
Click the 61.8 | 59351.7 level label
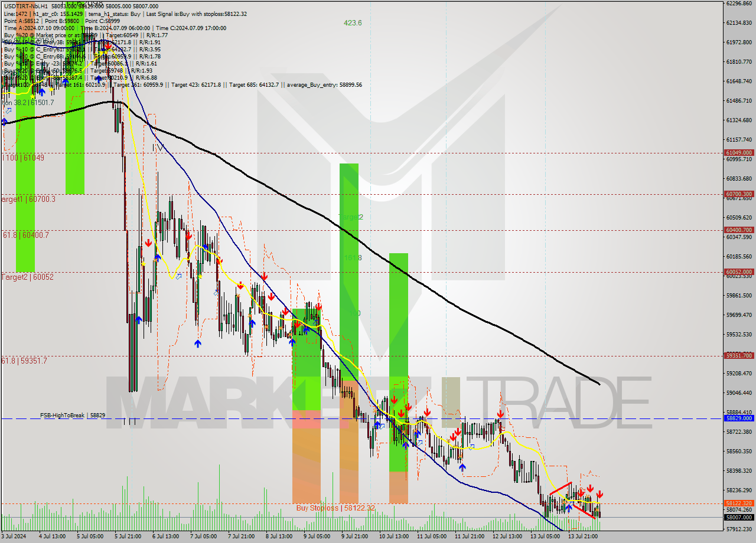(x=24, y=361)
